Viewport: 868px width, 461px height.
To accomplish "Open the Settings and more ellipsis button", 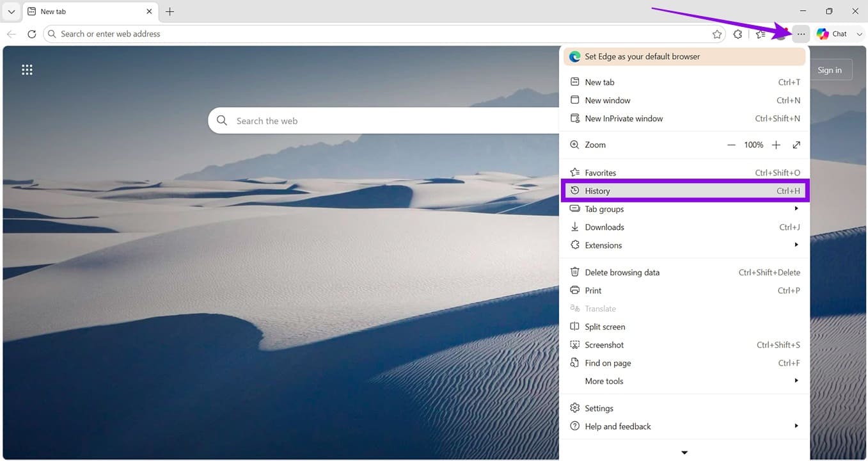I will click(x=801, y=34).
